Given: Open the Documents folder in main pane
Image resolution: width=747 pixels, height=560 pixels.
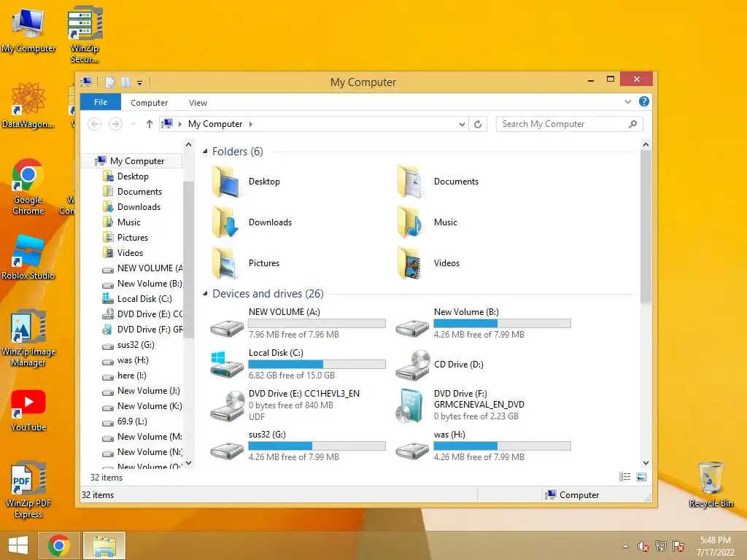Looking at the screenshot, I should coord(438,182).
